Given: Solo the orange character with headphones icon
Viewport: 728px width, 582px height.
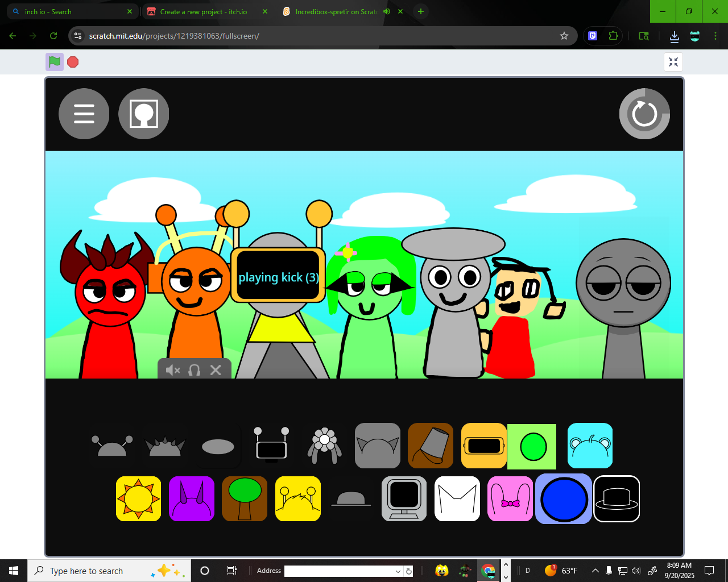Looking at the screenshot, I should tap(195, 370).
